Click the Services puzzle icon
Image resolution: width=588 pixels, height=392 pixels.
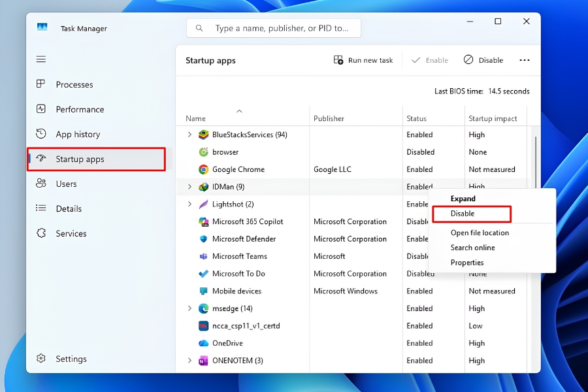41,233
